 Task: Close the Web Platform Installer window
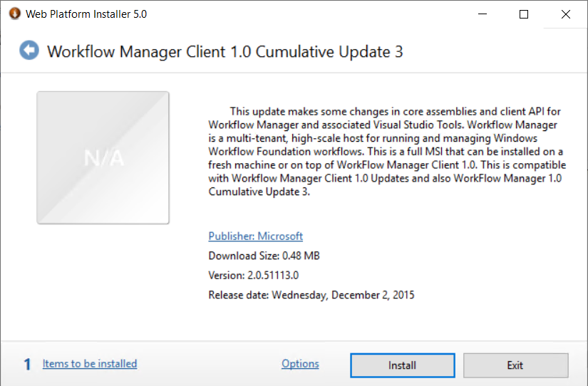pos(565,14)
